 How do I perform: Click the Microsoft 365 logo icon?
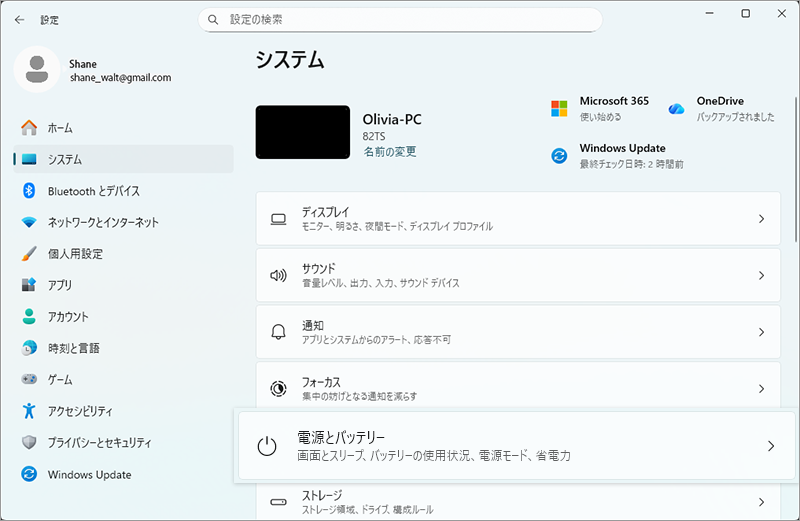click(x=559, y=109)
